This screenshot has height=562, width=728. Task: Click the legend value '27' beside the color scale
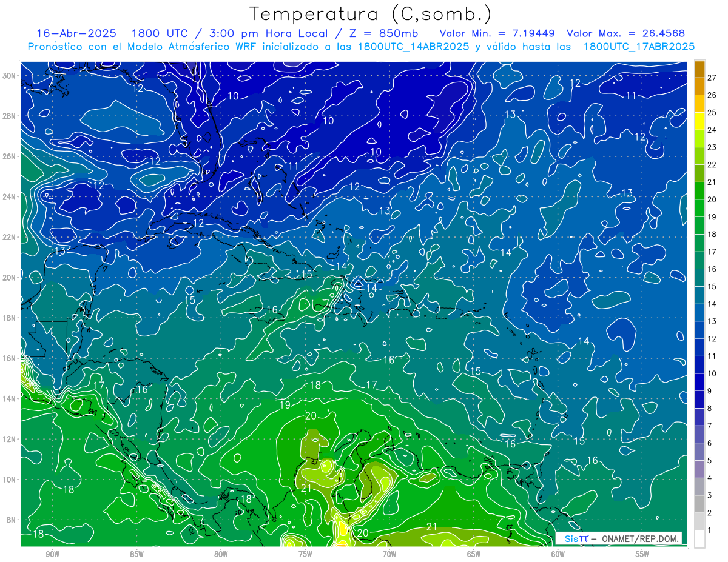coord(712,78)
